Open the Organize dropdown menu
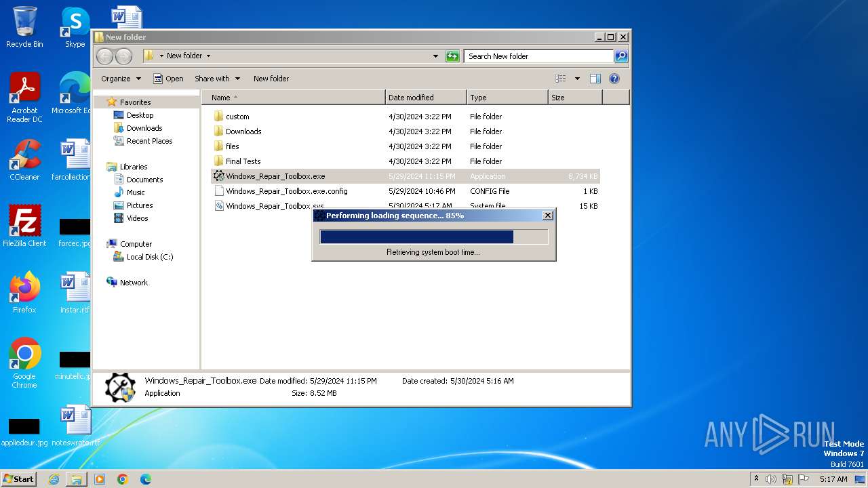This screenshot has width=868, height=488. (x=121, y=79)
